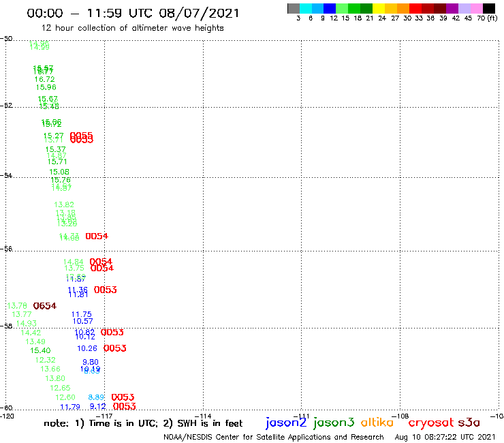Screen dimensions: 504x443
Task: Click the pure blue swatch above 12
Action: (330, 8)
